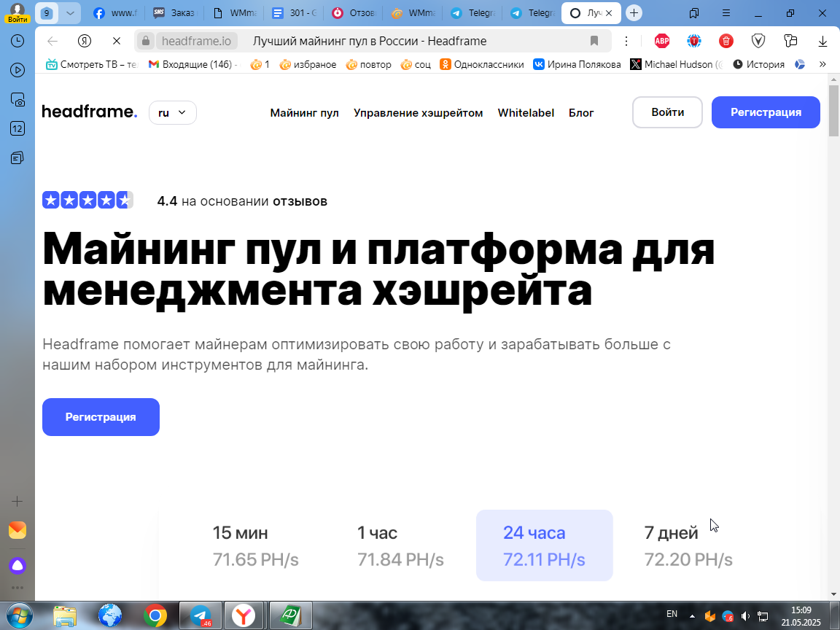
Task: Select the 7 дней hashrate period
Action: click(x=688, y=546)
